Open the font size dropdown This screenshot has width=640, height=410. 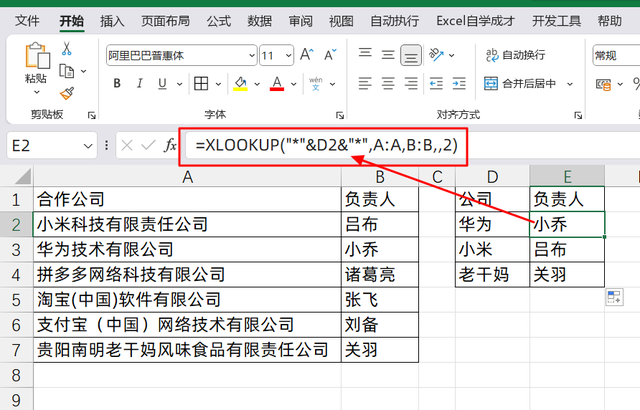click(289, 55)
